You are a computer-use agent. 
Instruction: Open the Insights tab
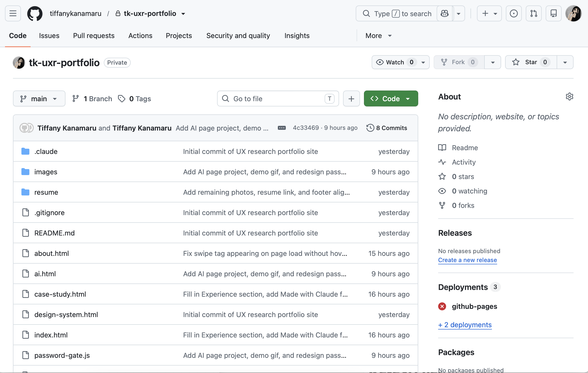click(x=297, y=36)
